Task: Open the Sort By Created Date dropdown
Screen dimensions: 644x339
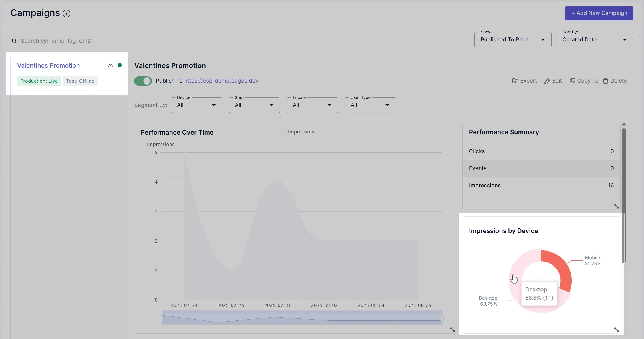Action: tap(594, 40)
